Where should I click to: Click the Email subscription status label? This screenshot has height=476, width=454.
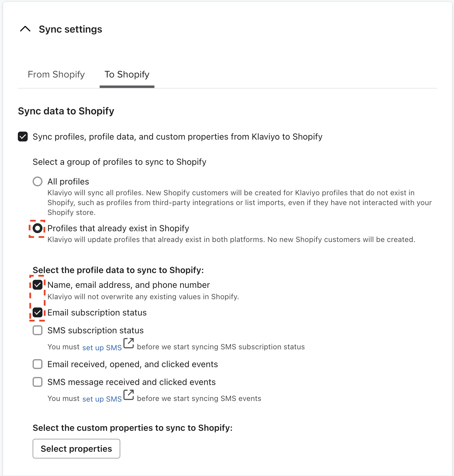point(97,312)
